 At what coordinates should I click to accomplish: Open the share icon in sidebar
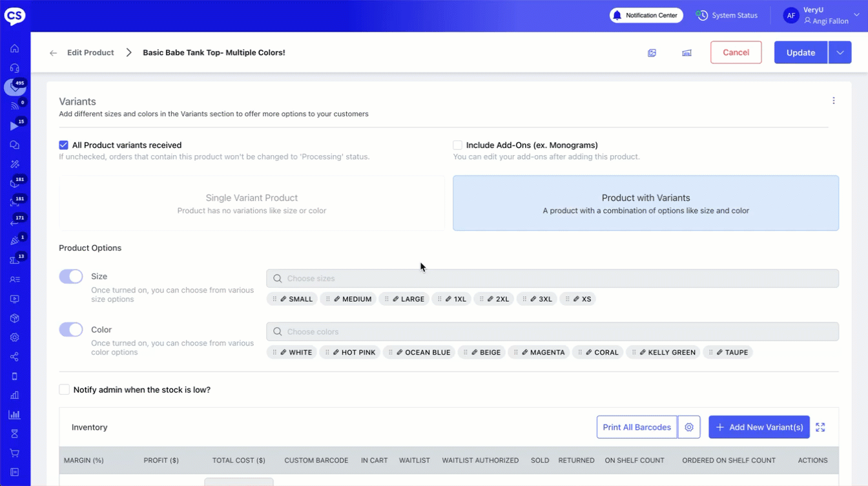click(14, 357)
